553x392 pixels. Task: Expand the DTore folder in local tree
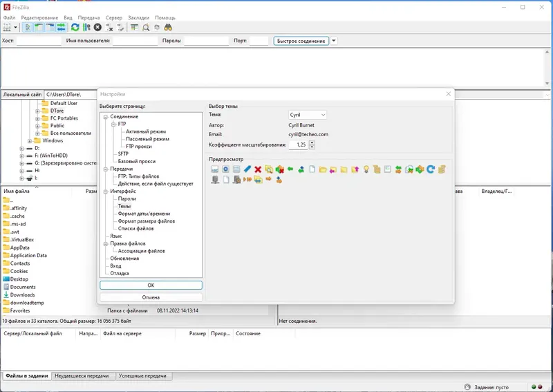click(37, 111)
